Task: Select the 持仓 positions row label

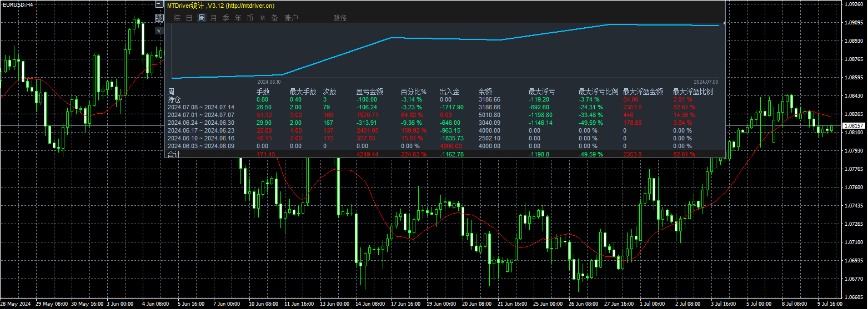Action: [x=174, y=99]
